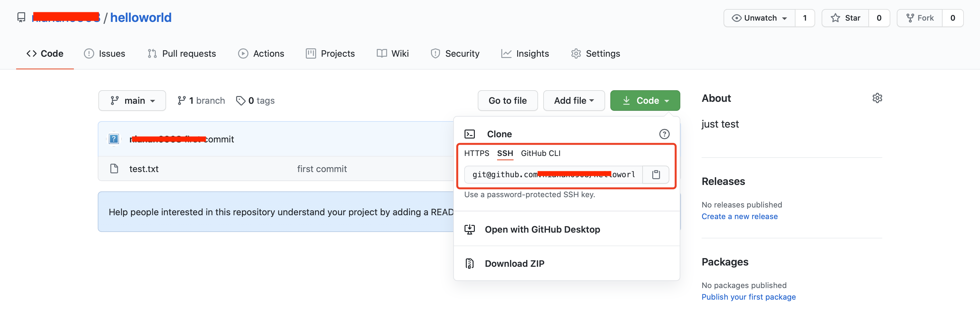Switch to the HTTPS clone tab
980x328 pixels.
476,153
